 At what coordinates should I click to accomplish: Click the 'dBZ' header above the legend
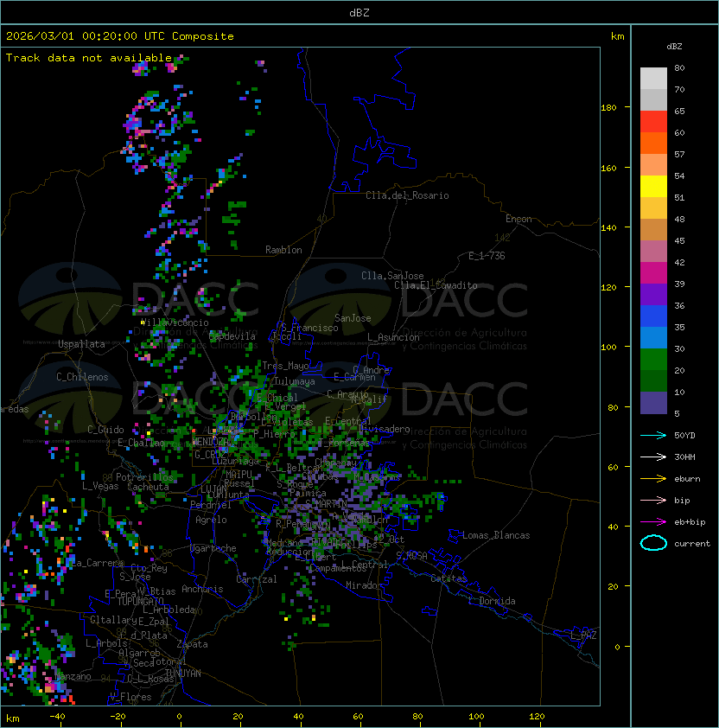click(x=674, y=47)
